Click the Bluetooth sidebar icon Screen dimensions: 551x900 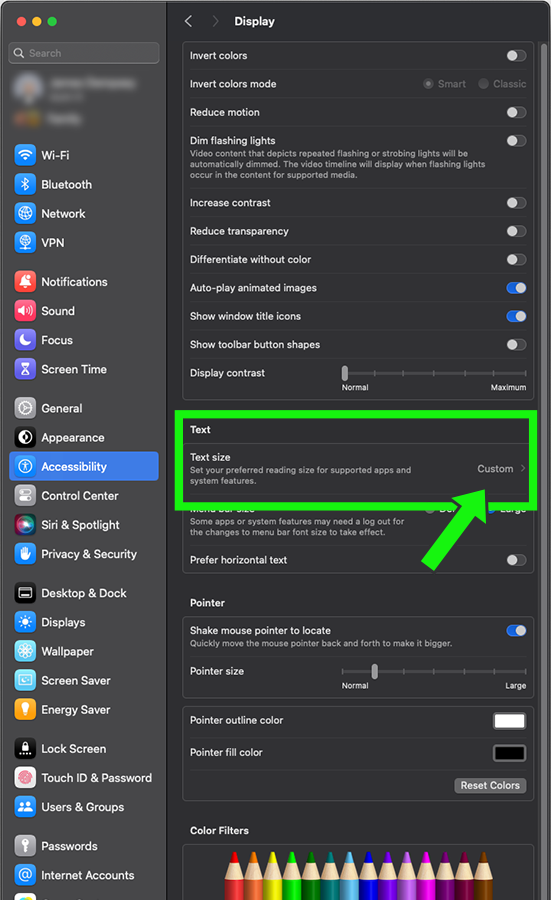coord(25,184)
